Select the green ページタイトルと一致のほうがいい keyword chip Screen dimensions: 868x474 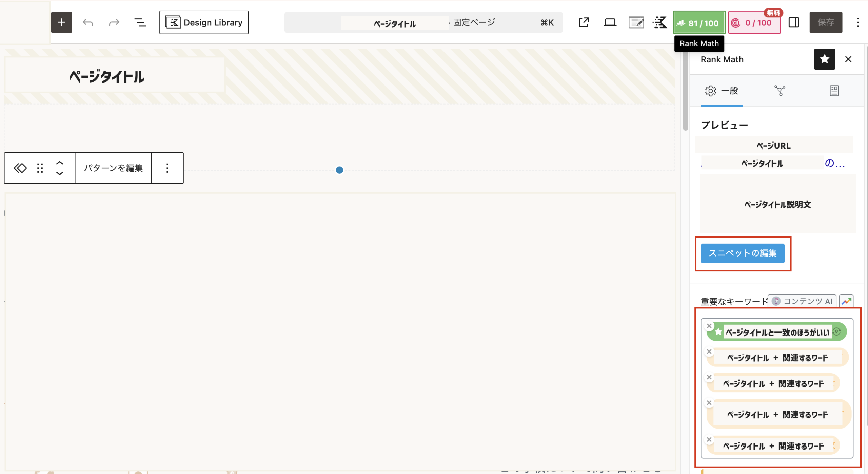(777, 332)
